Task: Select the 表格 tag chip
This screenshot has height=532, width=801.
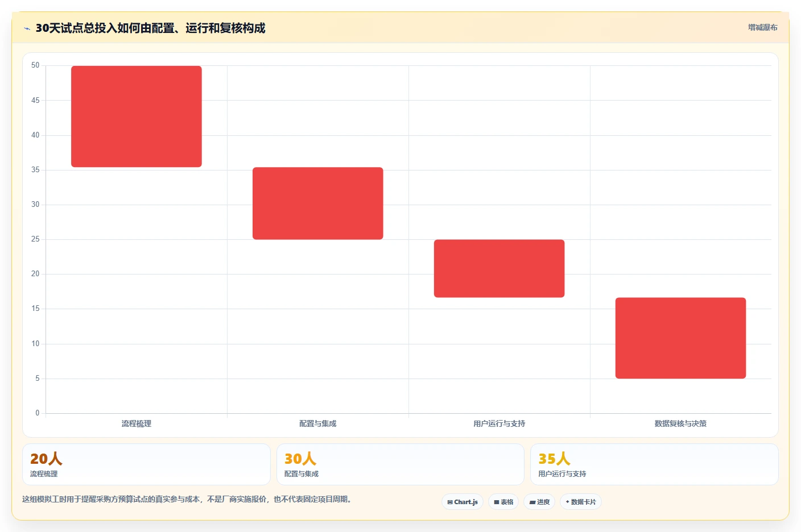Action: pyautogui.click(x=503, y=502)
